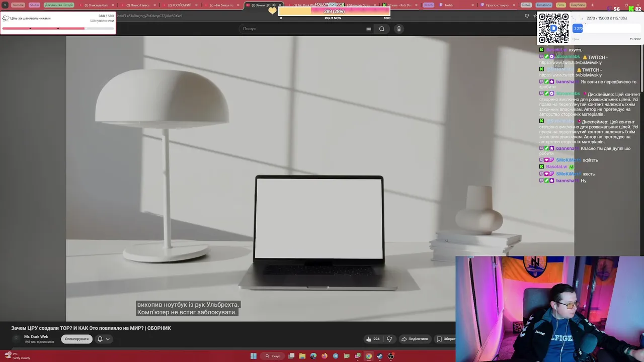
Task: Open Microsoft Edge from the taskbar
Action: (x=313, y=356)
